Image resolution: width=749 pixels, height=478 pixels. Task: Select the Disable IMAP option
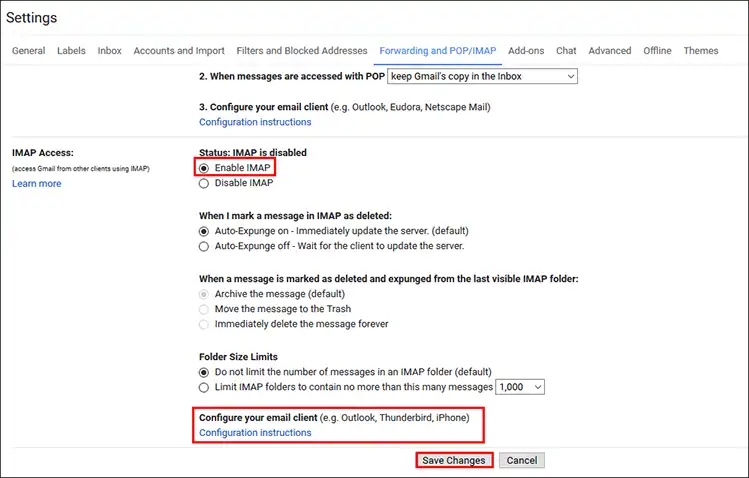204,183
